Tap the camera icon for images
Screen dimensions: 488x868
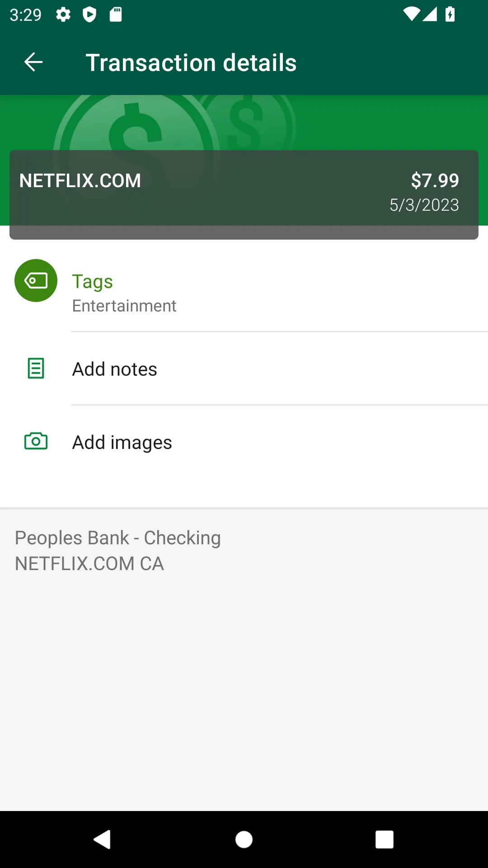36,441
